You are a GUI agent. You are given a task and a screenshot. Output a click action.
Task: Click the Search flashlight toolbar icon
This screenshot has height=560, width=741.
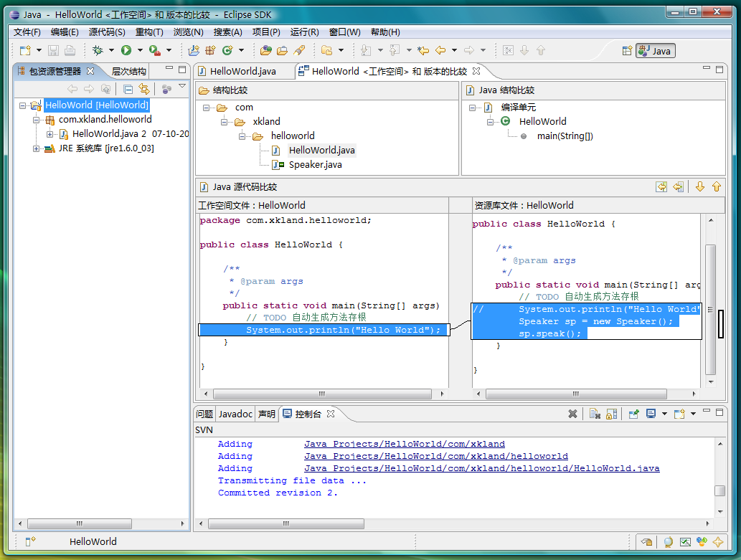(x=299, y=50)
